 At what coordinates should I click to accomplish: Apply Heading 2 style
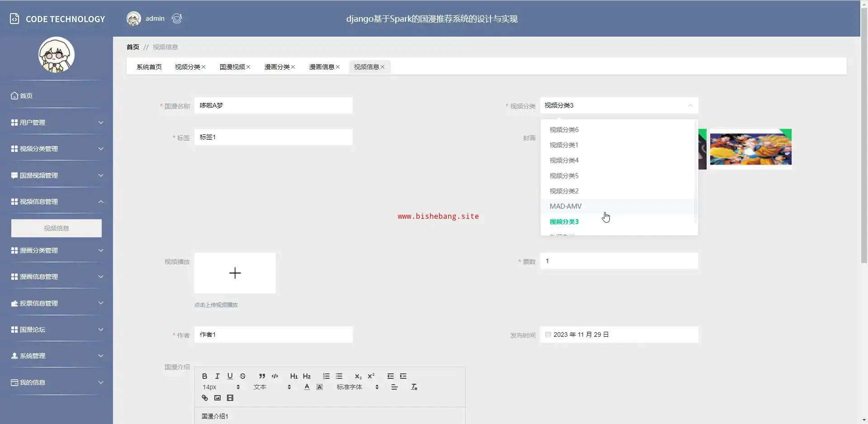point(307,376)
